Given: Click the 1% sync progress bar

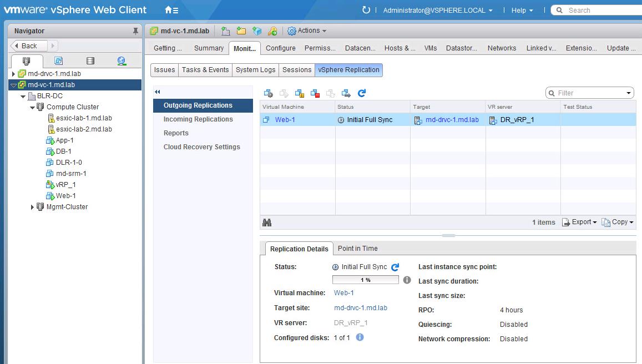Looking at the screenshot, I should click(x=365, y=280).
